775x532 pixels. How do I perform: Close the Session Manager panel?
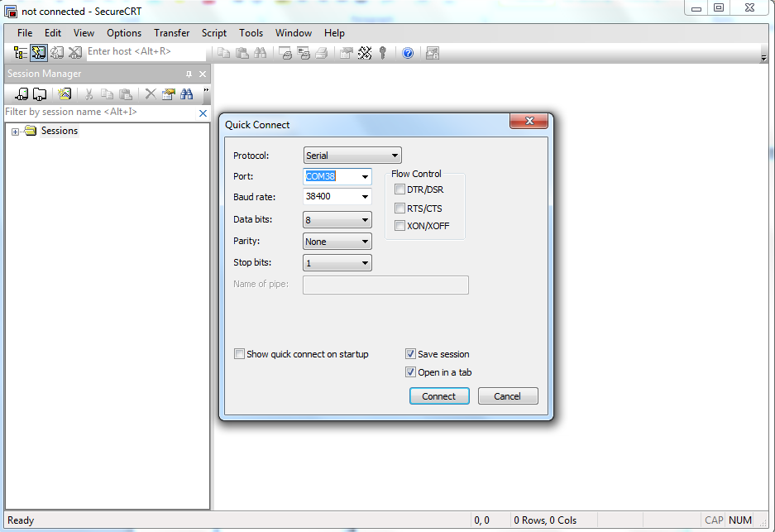(x=203, y=74)
